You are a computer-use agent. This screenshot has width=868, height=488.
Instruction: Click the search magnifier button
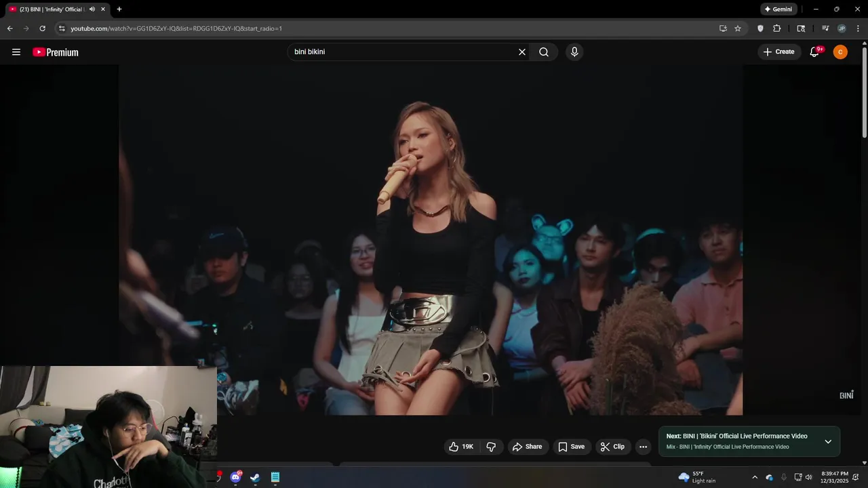click(544, 52)
